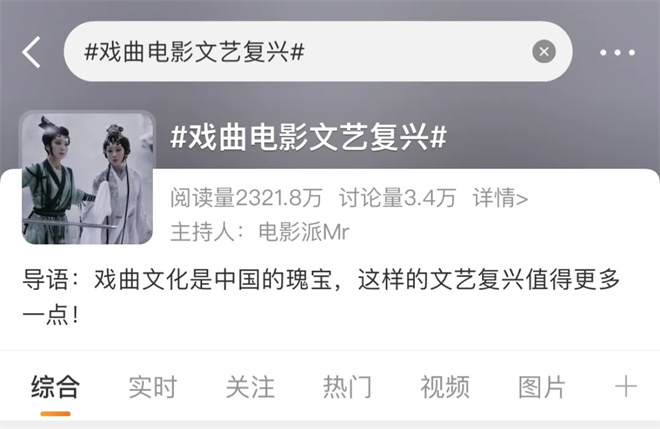The image size is (660, 429).
Task: Click the 导语 intro description text
Action: click(321, 297)
